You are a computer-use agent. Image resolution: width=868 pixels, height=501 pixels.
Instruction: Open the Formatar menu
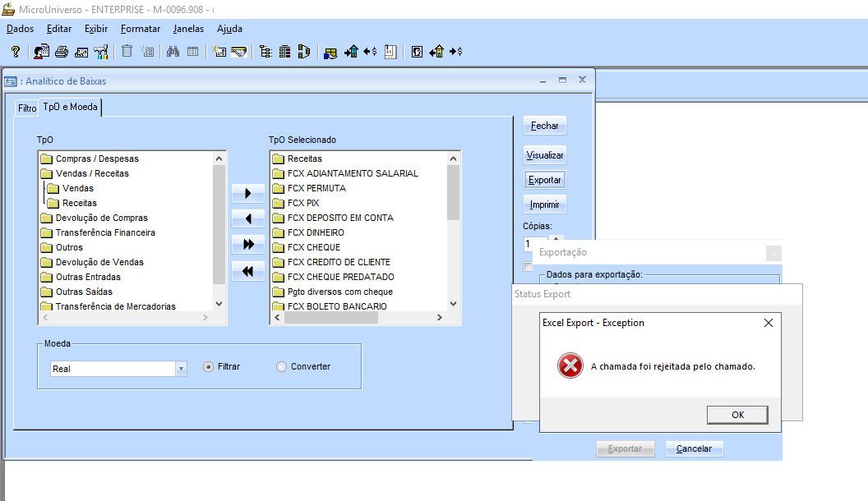point(141,29)
